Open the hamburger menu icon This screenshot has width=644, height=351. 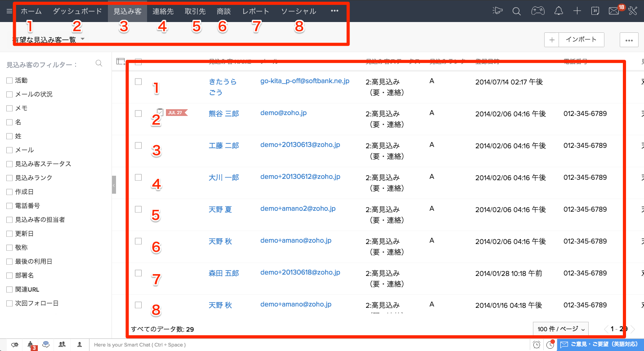(9, 11)
